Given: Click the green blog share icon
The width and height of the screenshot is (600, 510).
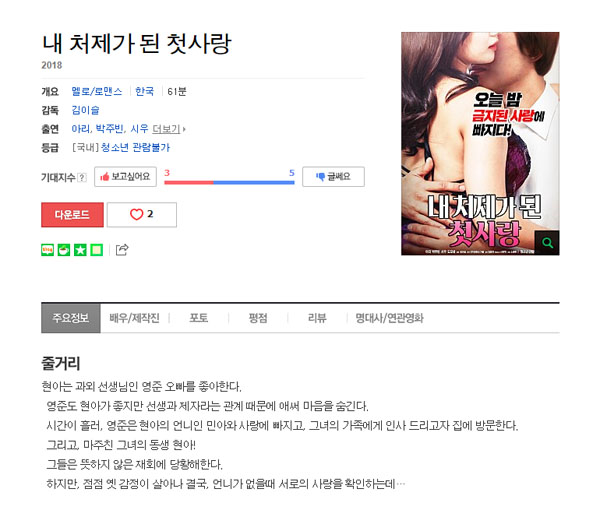Looking at the screenshot, I should pos(47,250).
